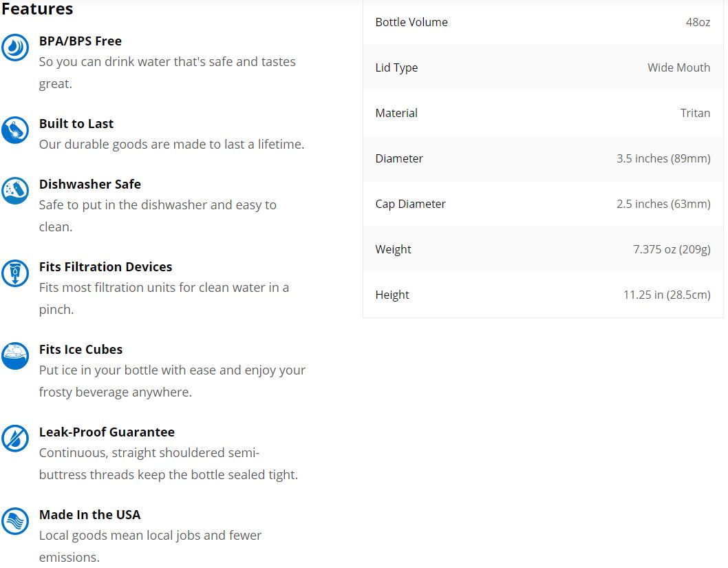
Task: Click the Made In the USA flag icon
Action: 15,521
